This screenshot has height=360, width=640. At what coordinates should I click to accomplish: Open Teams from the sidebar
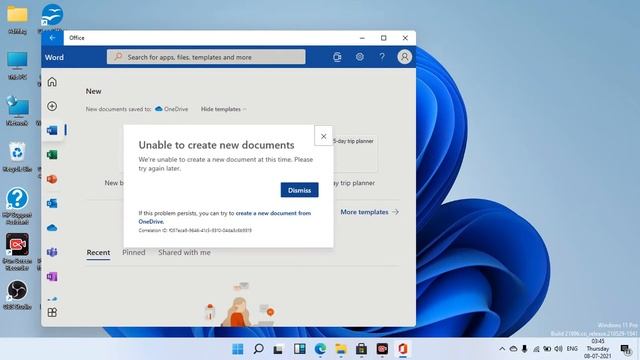point(52,252)
